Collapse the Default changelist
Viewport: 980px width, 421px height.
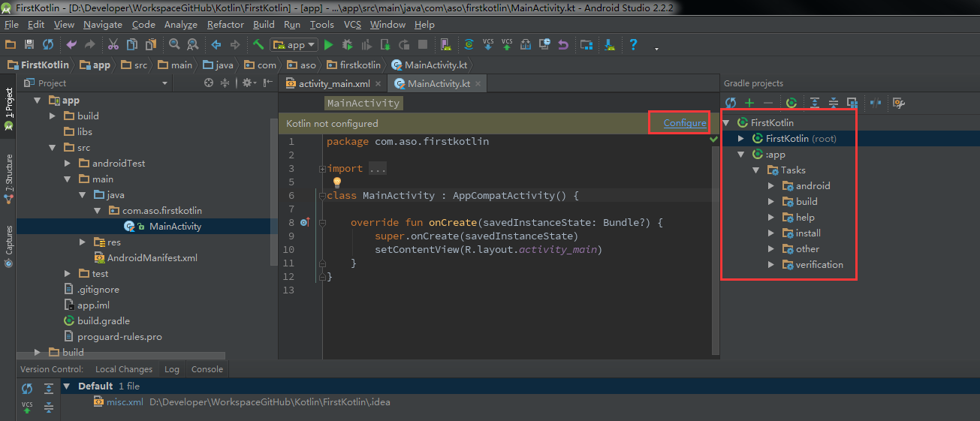pyautogui.click(x=67, y=386)
